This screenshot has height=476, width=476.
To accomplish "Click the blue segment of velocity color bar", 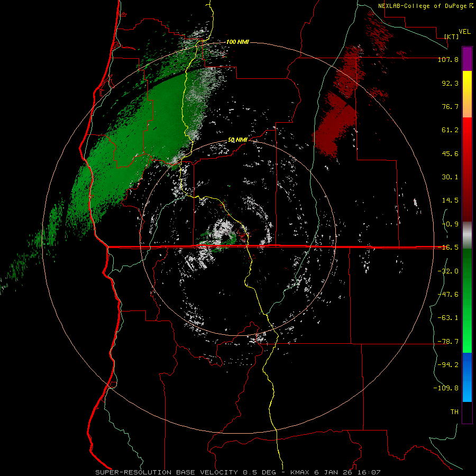I will point(467,377).
